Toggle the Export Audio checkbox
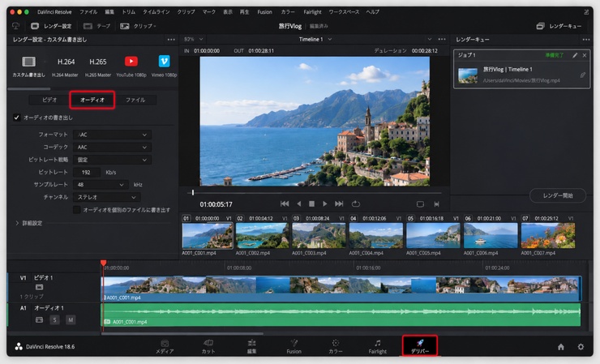Image resolution: width=600 pixels, height=364 pixels. click(16, 118)
